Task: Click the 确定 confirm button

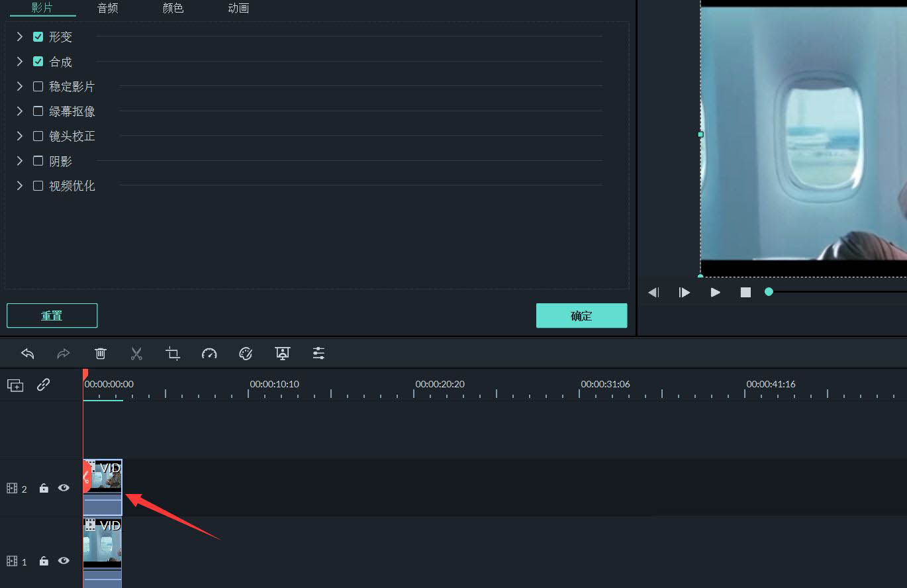Action: pyautogui.click(x=581, y=316)
